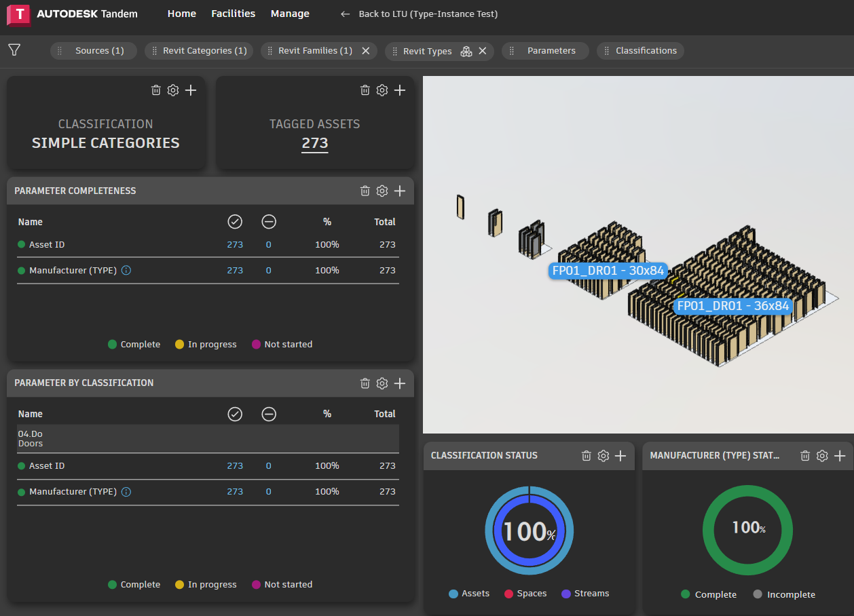The width and height of the screenshot is (854, 616).
Task: Open settings for the Classification Status card
Action: click(x=603, y=455)
